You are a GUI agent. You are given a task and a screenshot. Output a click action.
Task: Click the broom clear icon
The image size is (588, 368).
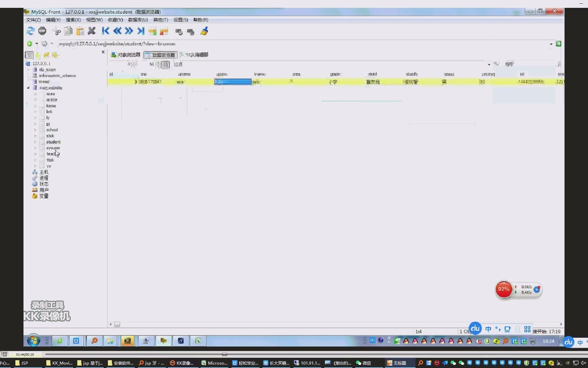coord(204,31)
